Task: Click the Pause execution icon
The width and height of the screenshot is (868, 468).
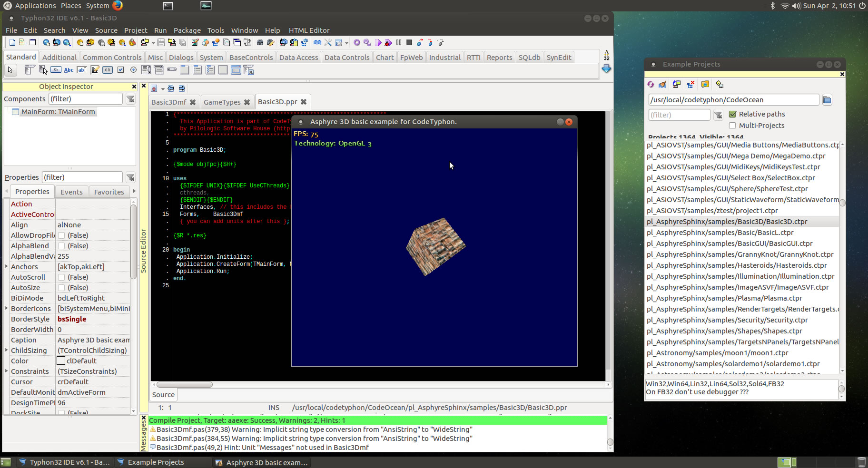Action: 399,42
